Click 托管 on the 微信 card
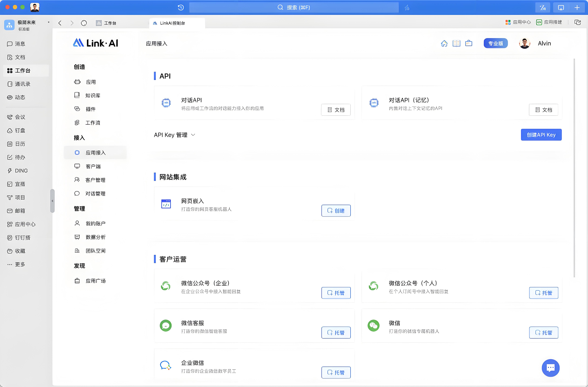Viewport: 588px width, 387px height. point(544,333)
